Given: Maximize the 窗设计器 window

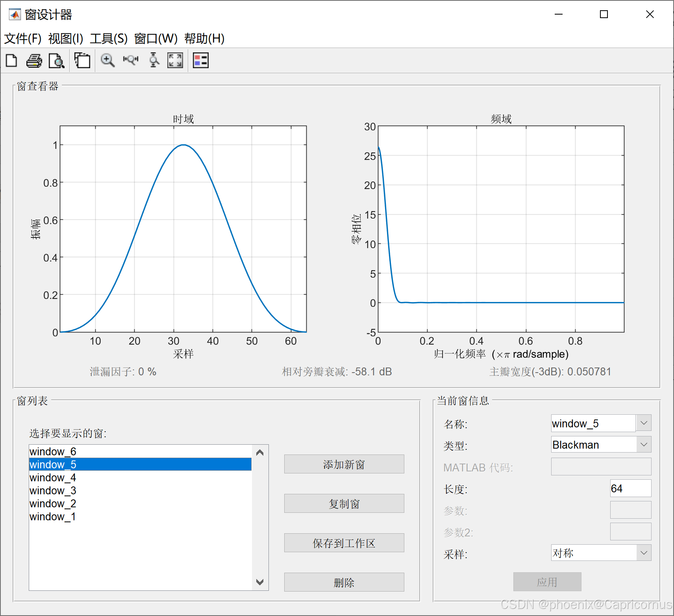Looking at the screenshot, I should [x=604, y=15].
